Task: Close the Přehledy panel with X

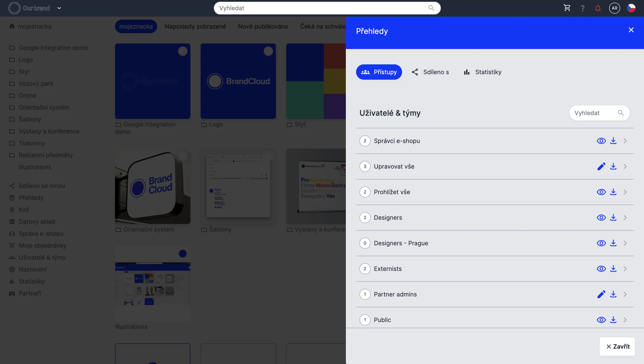Action: tap(631, 30)
